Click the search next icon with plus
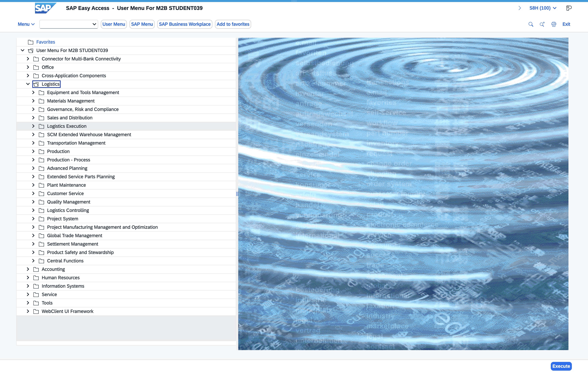 [x=542, y=24]
